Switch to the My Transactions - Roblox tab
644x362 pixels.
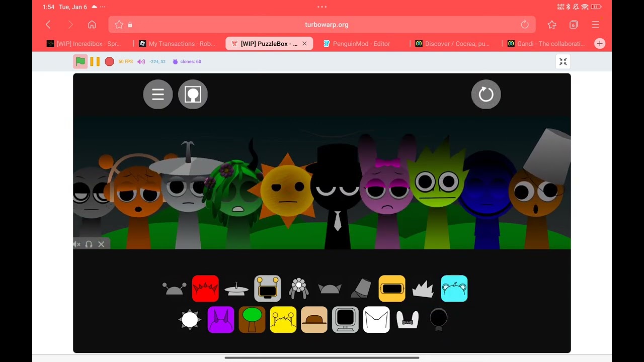pos(182,44)
